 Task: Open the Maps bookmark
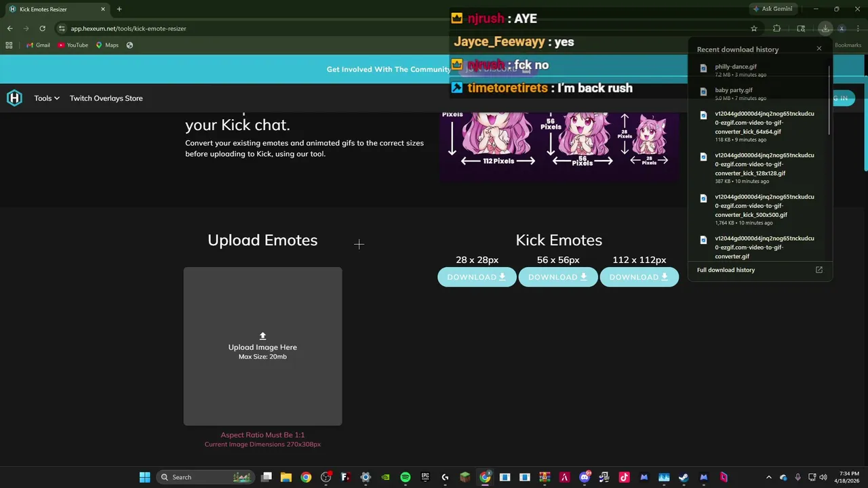coord(107,45)
